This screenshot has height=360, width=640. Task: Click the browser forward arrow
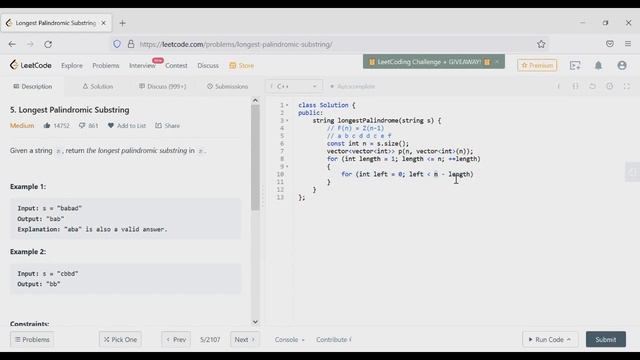[30, 44]
